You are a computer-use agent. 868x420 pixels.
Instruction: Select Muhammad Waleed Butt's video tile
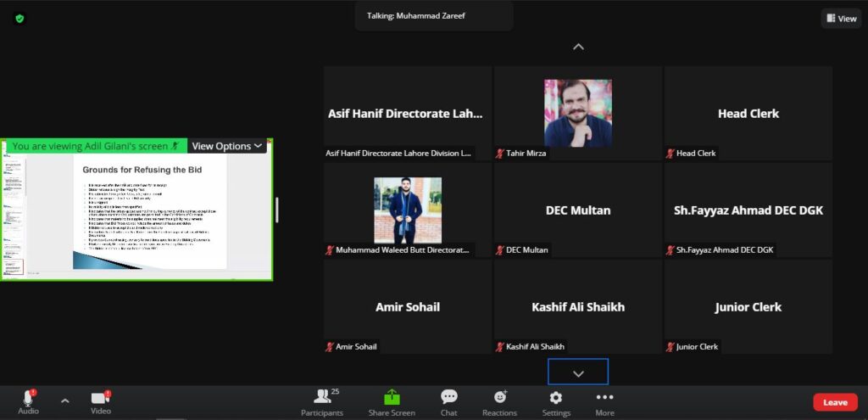pos(408,210)
